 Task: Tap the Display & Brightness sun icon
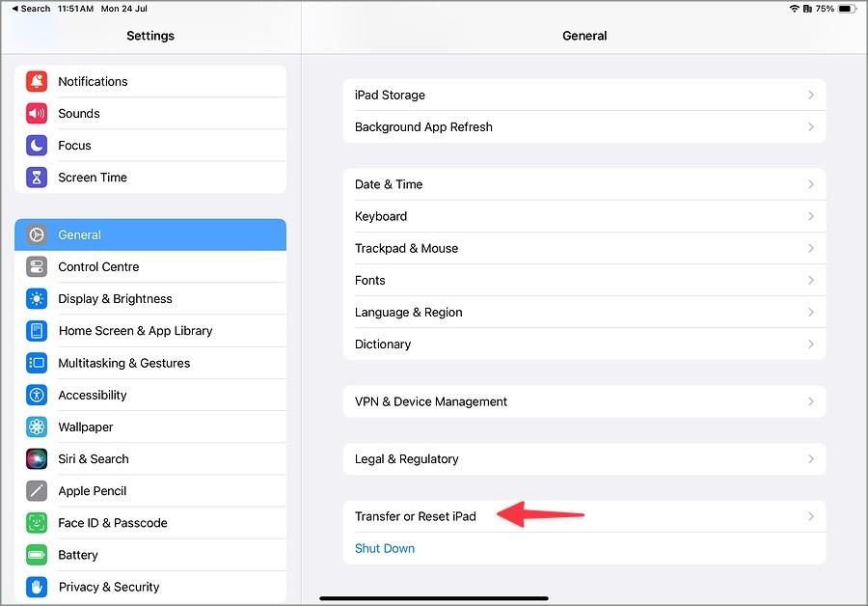tap(37, 299)
